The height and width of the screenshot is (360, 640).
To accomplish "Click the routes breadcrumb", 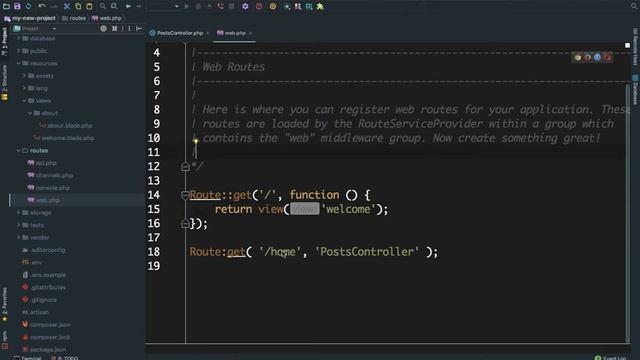I will coord(74,18).
